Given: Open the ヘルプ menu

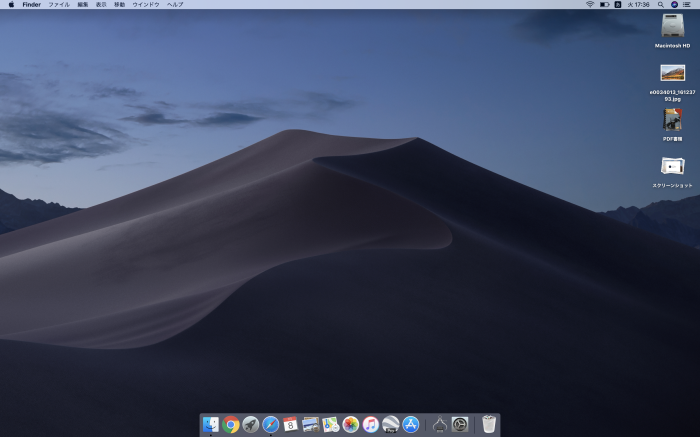Looking at the screenshot, I should [175, 4].
